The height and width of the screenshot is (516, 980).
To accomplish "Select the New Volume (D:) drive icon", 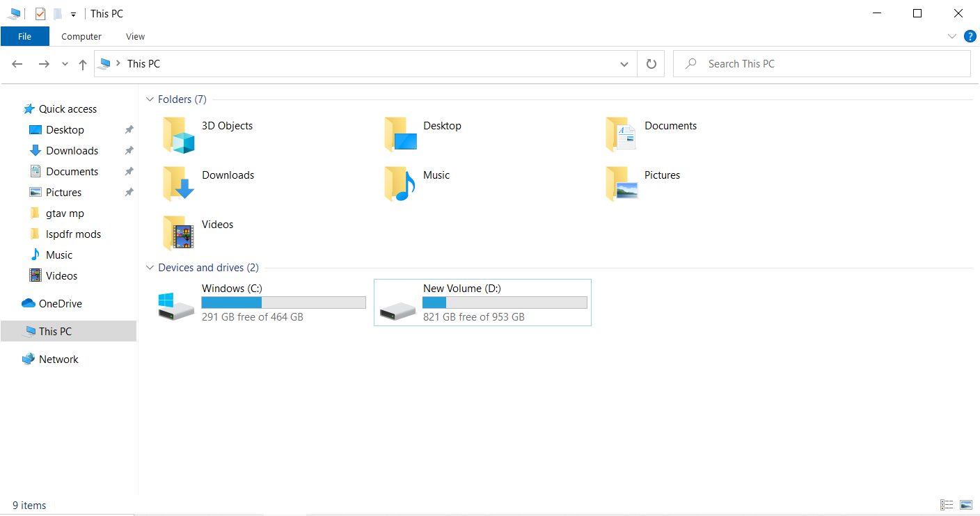I will pos(397,311).
